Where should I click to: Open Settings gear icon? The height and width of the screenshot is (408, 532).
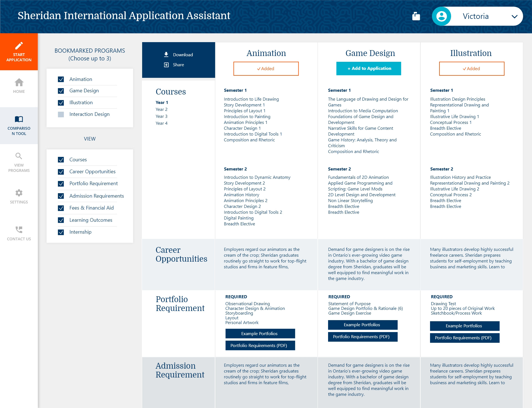pos(19,193)
